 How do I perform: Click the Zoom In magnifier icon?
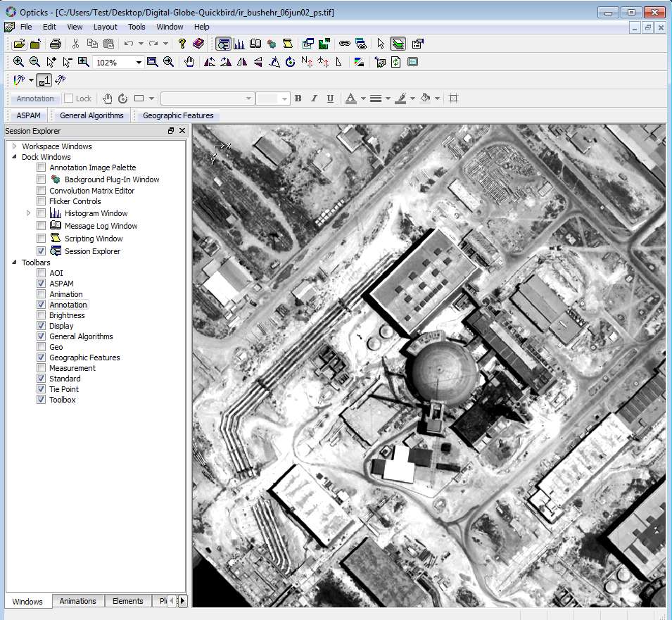click(19, 62)
